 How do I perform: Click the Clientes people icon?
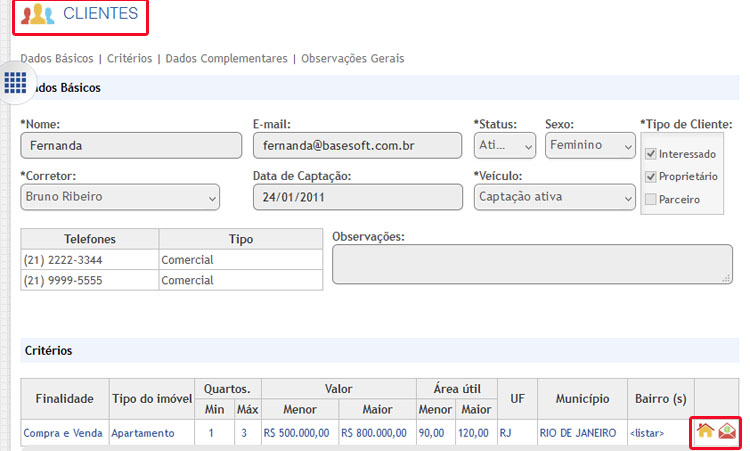[38, 14]
